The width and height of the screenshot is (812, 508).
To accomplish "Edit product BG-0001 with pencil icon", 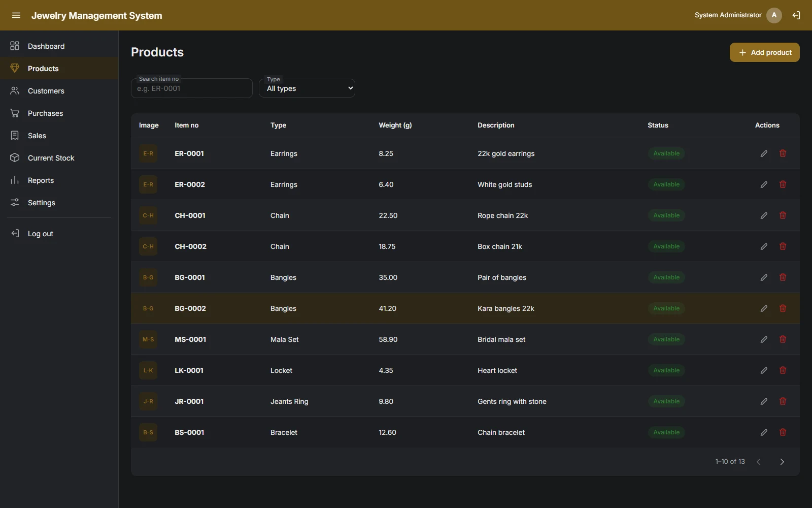I will 764,277.
